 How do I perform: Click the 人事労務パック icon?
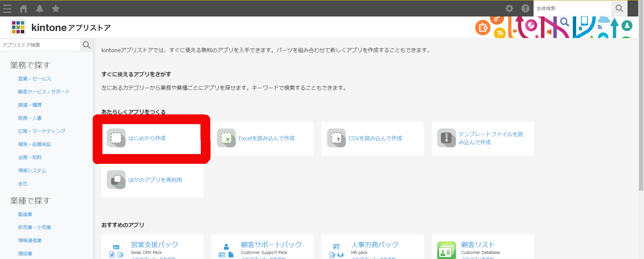[336, 251]
